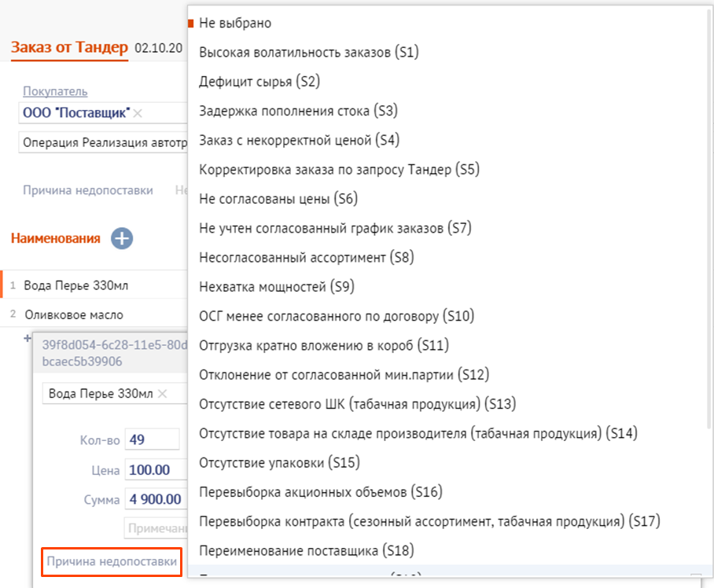The width and height of the screenshot is (714, 588).
Task: Choose "Задержка пополнения стока (S3)"
Action: coord(299,111)
